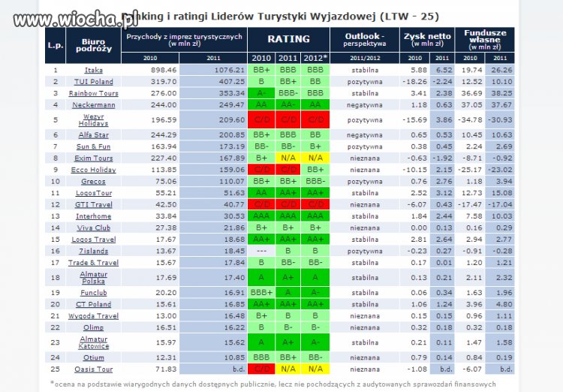Viewport: 563px width, 392px height.
Task: Click the Oasis Tour link
Action: pos(93,369)
